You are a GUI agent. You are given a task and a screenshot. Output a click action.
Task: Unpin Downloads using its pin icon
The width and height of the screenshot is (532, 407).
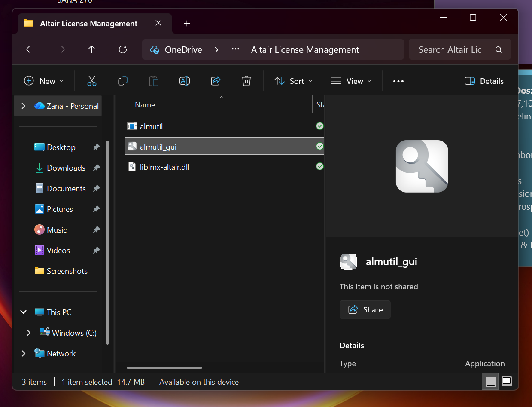(96, 168)
